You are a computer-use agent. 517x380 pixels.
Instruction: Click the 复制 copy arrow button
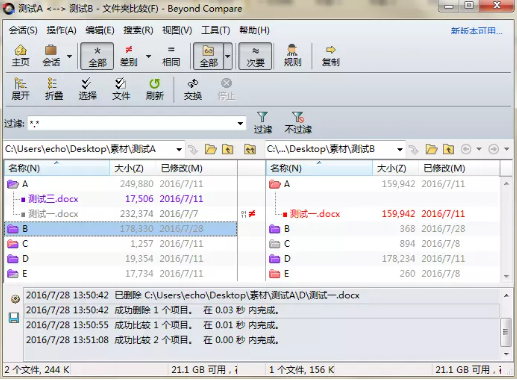pos(330,56)
